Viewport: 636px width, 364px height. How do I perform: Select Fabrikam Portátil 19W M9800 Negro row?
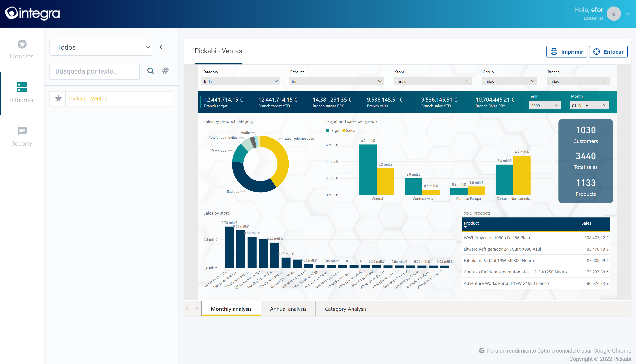click(536, 260)
